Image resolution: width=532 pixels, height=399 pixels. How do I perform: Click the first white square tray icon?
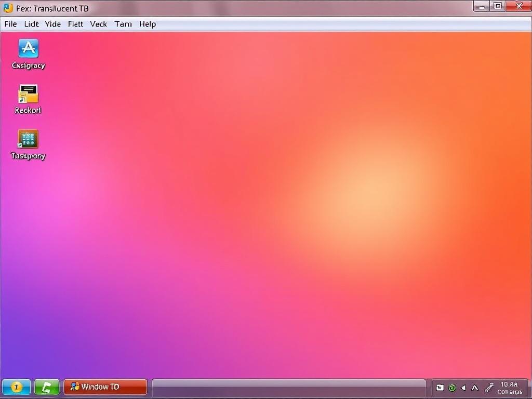440,388
